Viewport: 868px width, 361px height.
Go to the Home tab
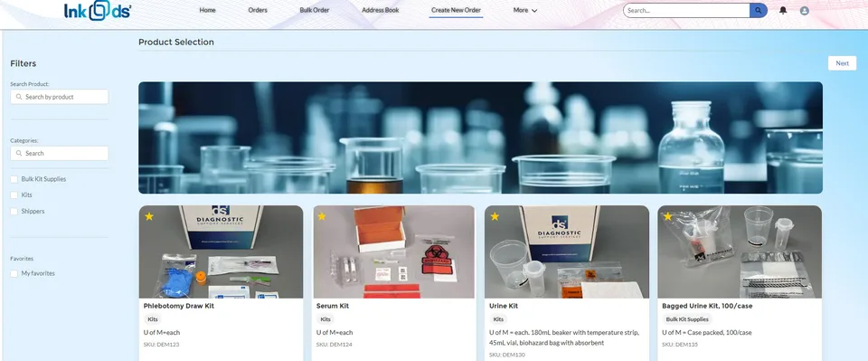click(x=208, y=11)
